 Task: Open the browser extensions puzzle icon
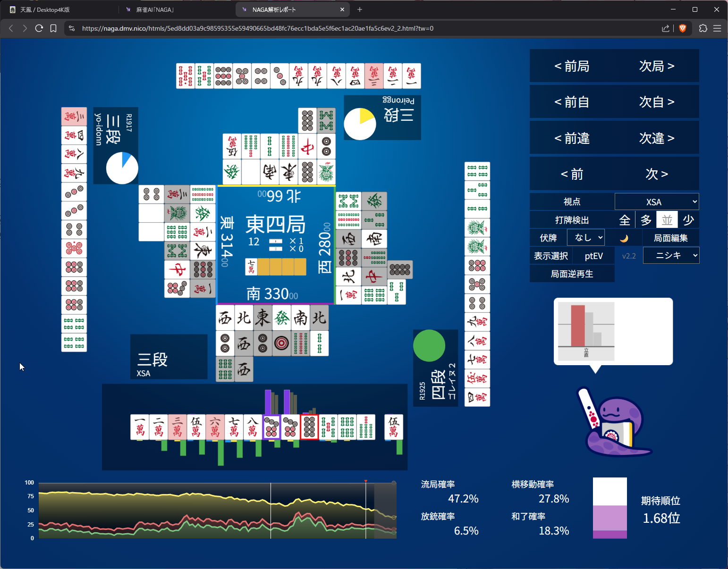tap(703, 28)
